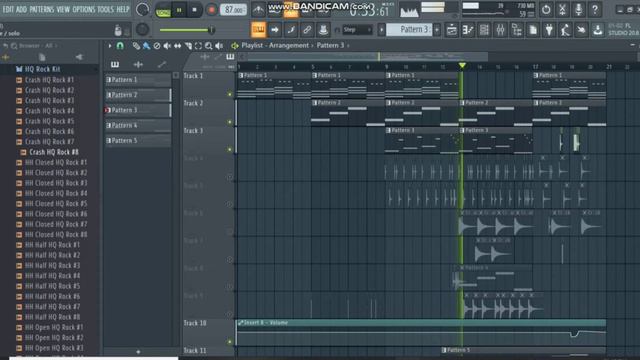640x360 pixels.
Task: Open the mixer view icon
Action: pyautogui.click(x=500, y=29)
